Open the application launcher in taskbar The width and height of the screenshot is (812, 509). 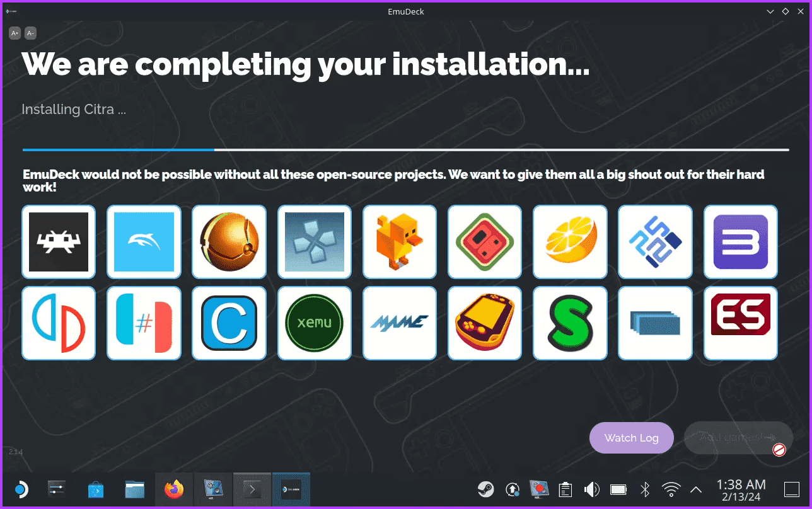21,489
